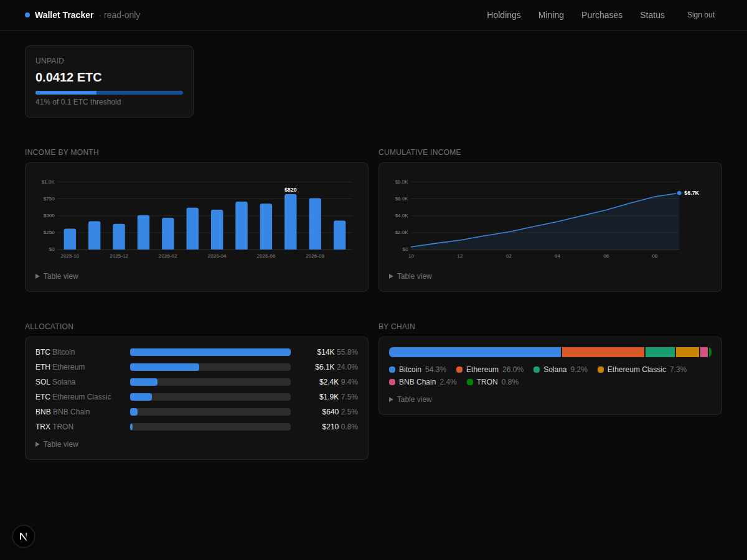The width and height of the screenshot is (747, 560).
Task: Click the 'ETH Ethereum' row label
Action: (x=60, y=367)
